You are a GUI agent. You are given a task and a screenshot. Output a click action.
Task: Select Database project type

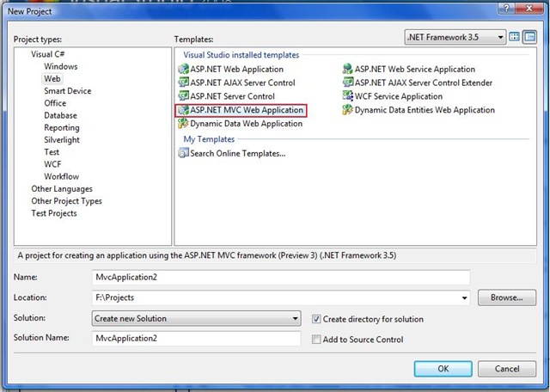(60, 115)
